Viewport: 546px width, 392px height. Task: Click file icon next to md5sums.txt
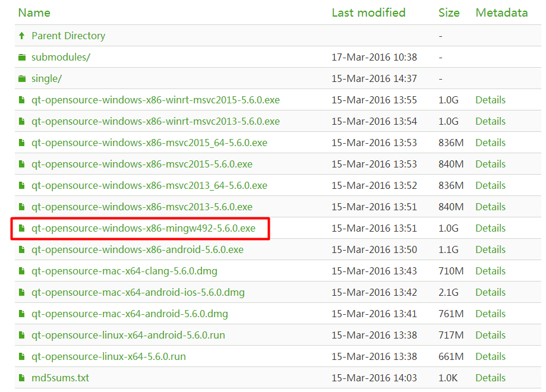tap(22, 378)
